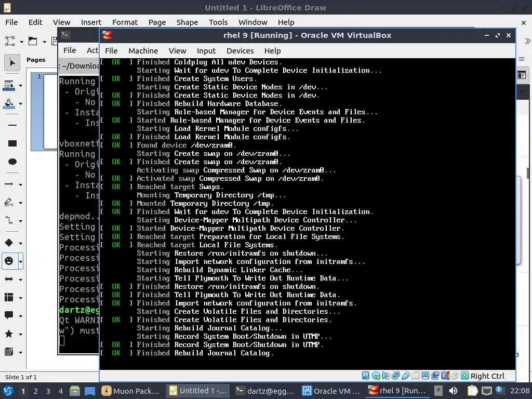This screenshot has width=532, height=399.
Task: Click VirtualBox recording status indicator
Action: 435,376
